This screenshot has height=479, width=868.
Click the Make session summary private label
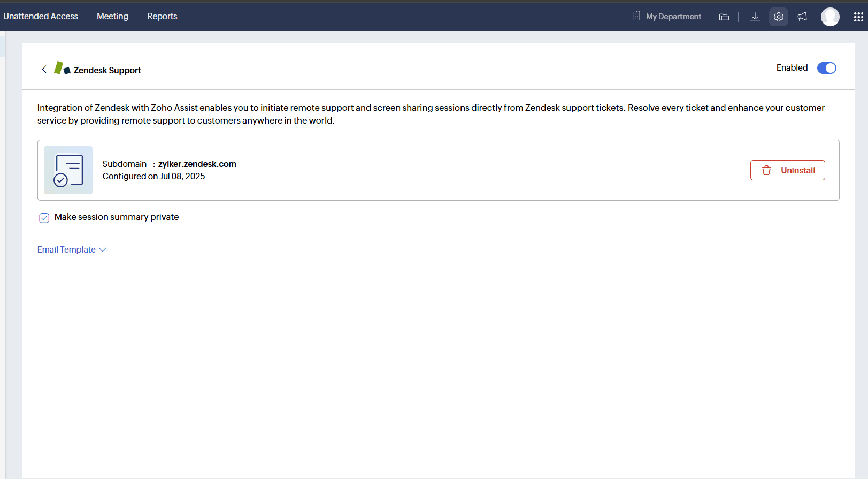[x=117, y=217]
